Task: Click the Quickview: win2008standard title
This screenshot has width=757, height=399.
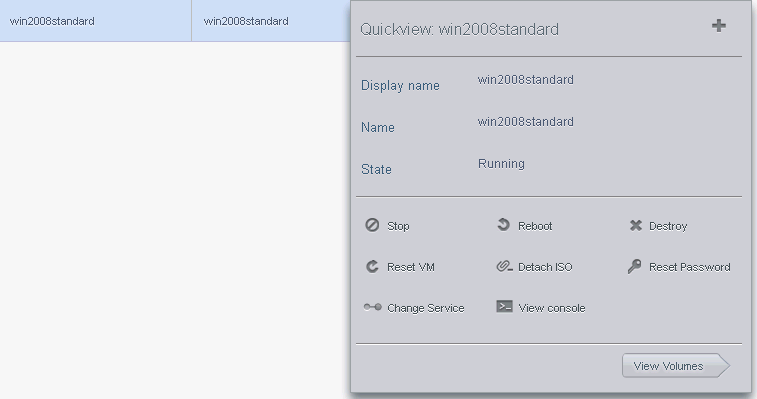Action: (x=460, y=29)
